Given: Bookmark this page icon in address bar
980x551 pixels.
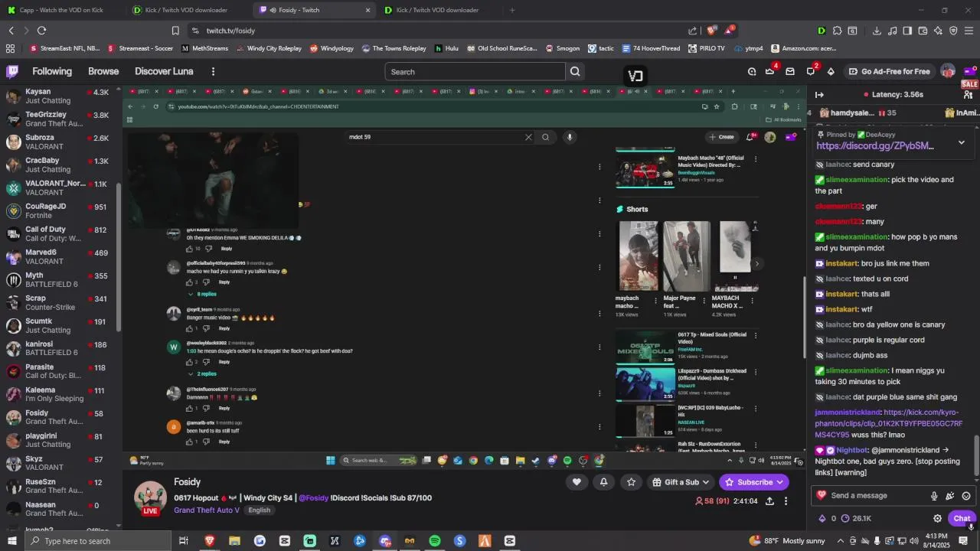Looking at the screenshot, I should [x=175, y=31].
